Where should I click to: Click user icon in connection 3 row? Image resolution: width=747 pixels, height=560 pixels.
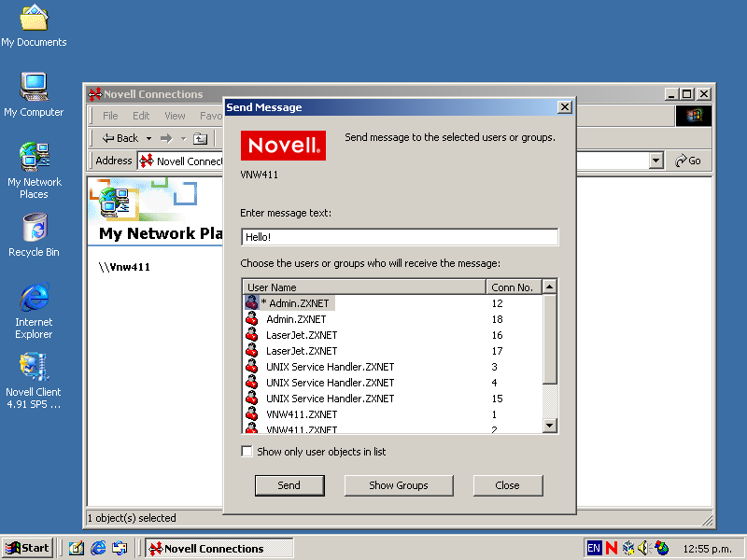(251, 367)
